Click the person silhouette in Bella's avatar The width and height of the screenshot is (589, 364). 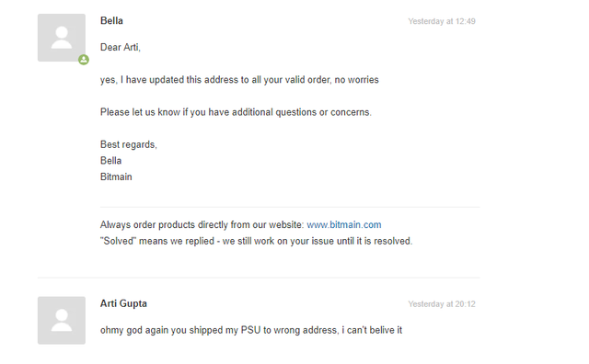(62, 38)
